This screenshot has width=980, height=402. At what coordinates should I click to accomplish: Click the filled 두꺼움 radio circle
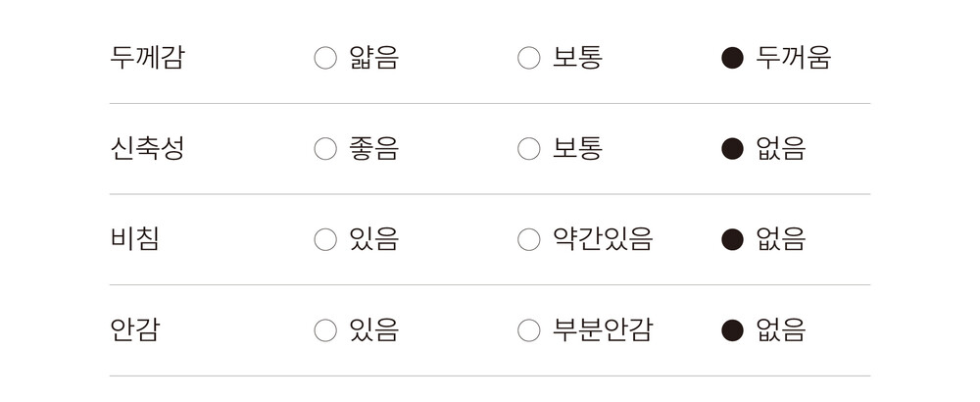coord(732,58)
